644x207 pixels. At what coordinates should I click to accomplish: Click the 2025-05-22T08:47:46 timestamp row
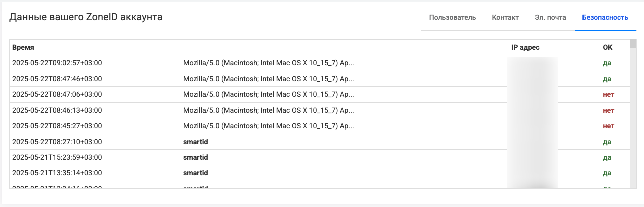57,79
